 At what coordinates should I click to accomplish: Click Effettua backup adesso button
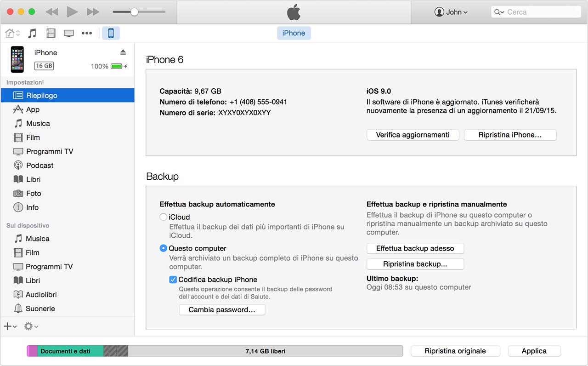click(x=415, y=249)
